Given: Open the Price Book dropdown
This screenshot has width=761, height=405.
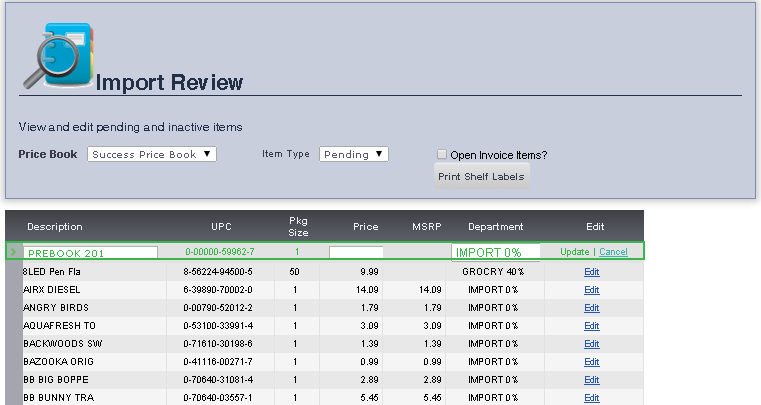Looking at the screenshot, I should 152,154.
